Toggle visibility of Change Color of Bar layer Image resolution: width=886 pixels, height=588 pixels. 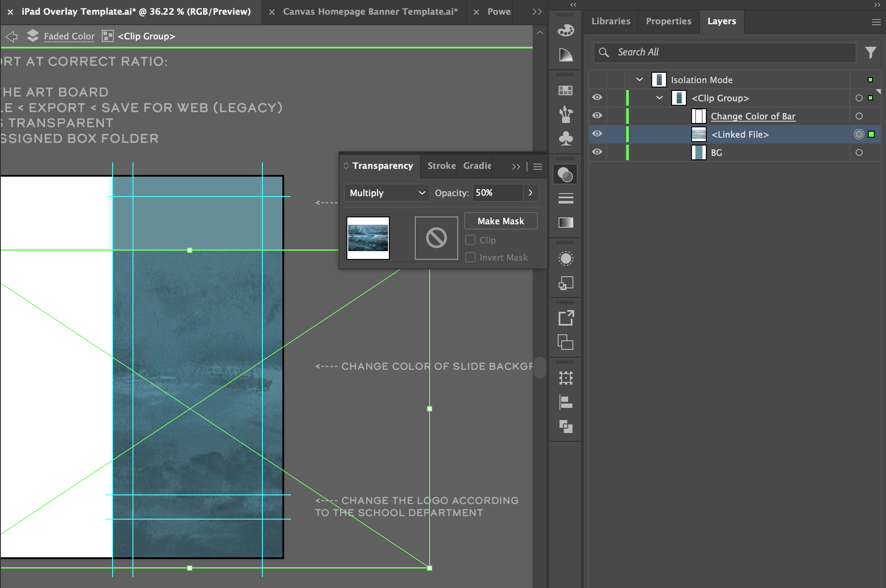[597, 116]
